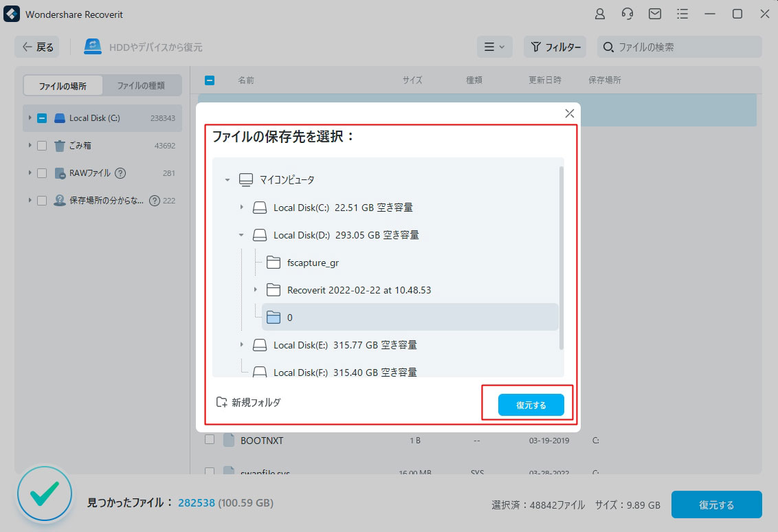Viewport: 778px width, 532px height.
Task: Switch to the ファイルの種類 tab
Action: click(141, 86)
